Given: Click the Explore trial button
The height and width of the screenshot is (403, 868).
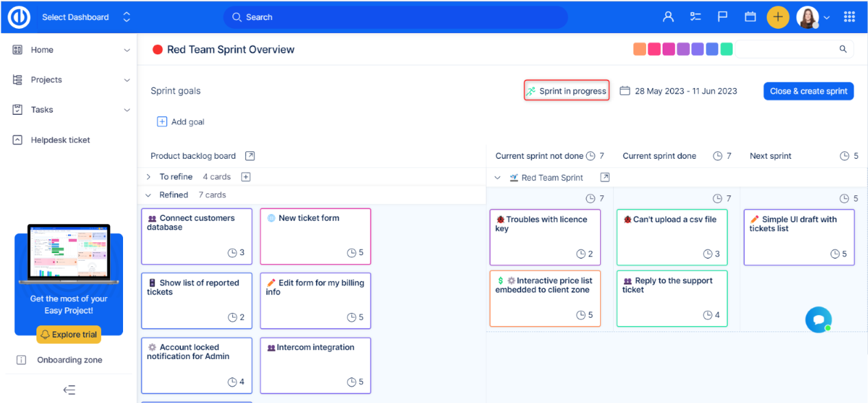Looking at the screenshot, I should tap(69, 335).
